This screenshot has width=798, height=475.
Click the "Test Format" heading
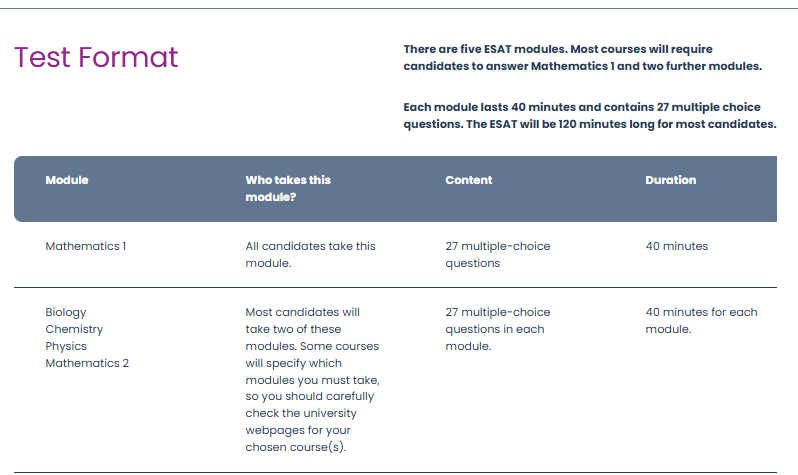coord(96,58)
